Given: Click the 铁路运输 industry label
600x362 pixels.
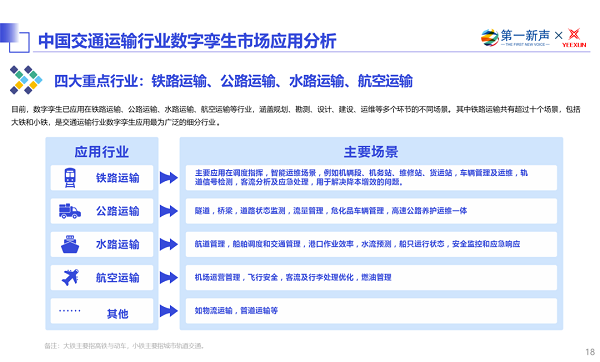Looking at the screenshot, I should tap(117, 178).
